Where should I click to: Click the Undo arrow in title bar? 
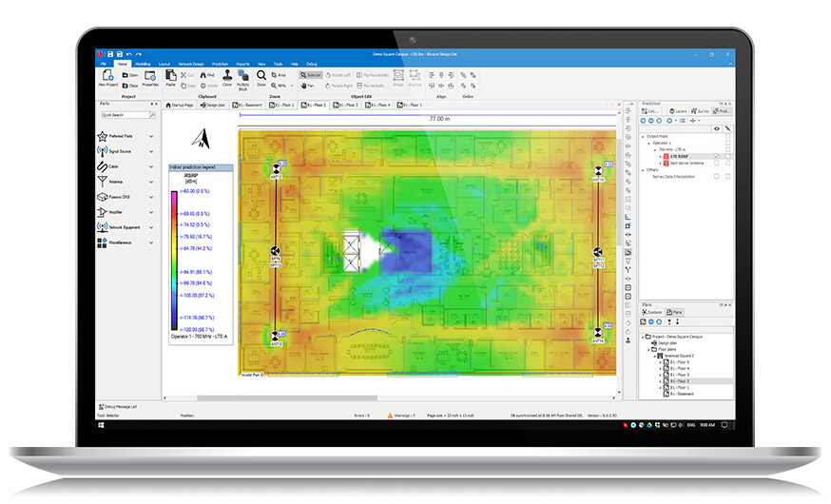[x=128, y=54]
